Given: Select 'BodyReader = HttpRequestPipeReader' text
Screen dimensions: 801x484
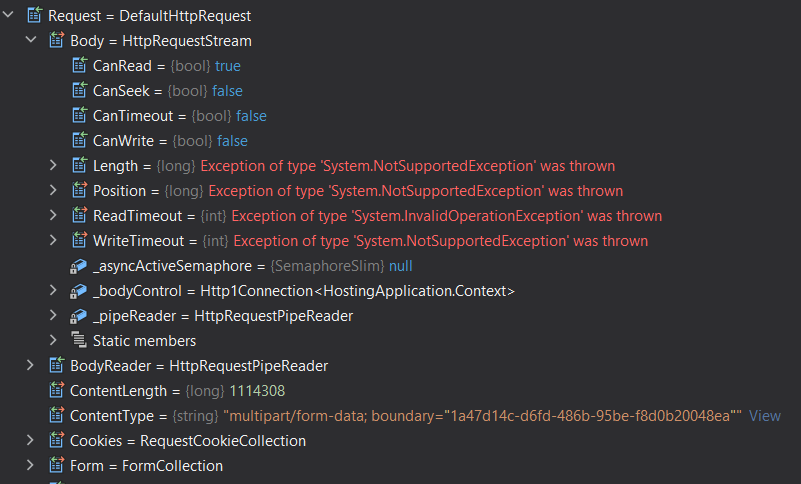Looking at the screenshot, I should (x=199, y=366).
